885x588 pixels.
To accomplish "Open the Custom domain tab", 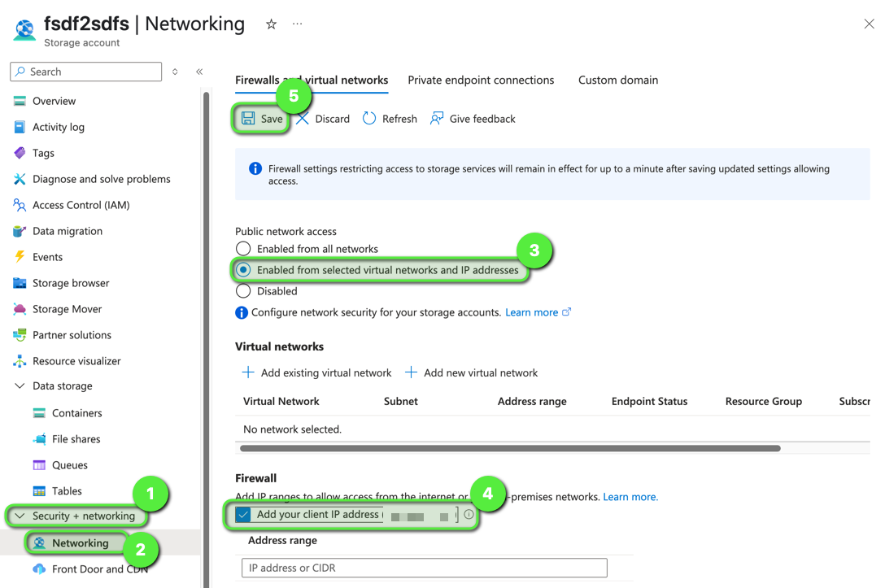I will [x=618, y=81].
